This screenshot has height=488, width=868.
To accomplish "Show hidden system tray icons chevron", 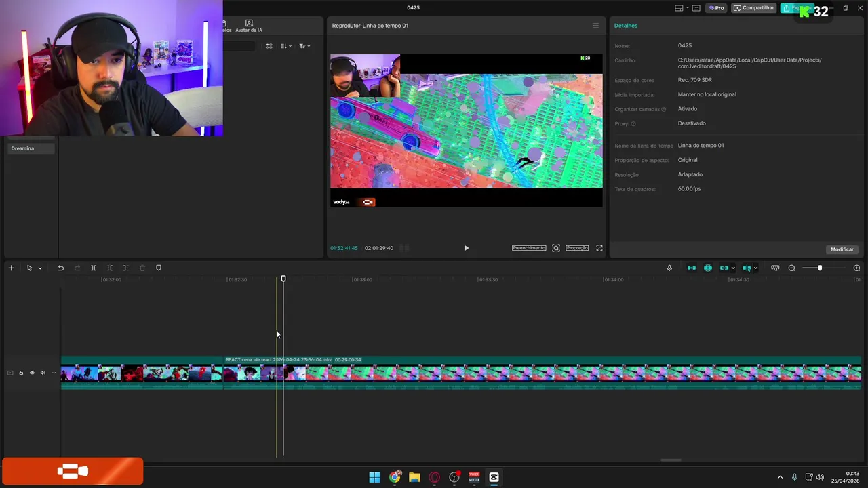I will (x=780, y=477).
